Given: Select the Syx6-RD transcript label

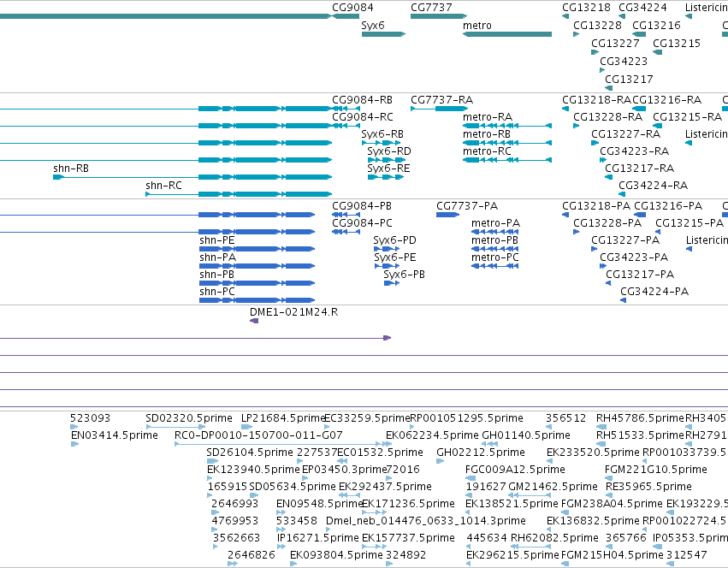Looking at the screenshot, I should (389, 151).
